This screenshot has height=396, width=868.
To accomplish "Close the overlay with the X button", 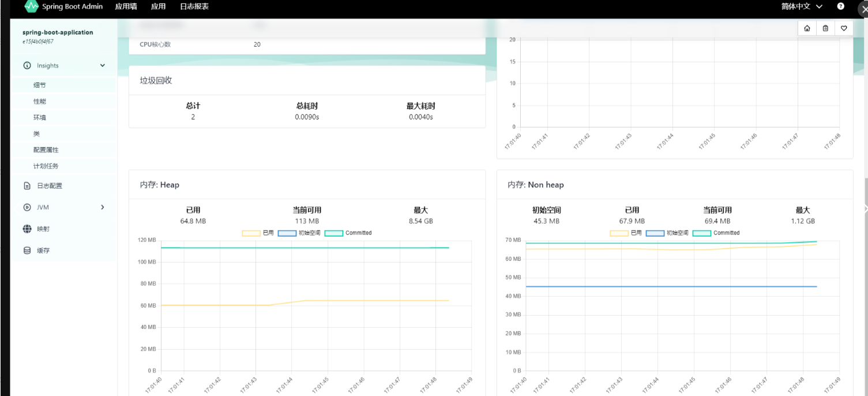I will 863,10.
